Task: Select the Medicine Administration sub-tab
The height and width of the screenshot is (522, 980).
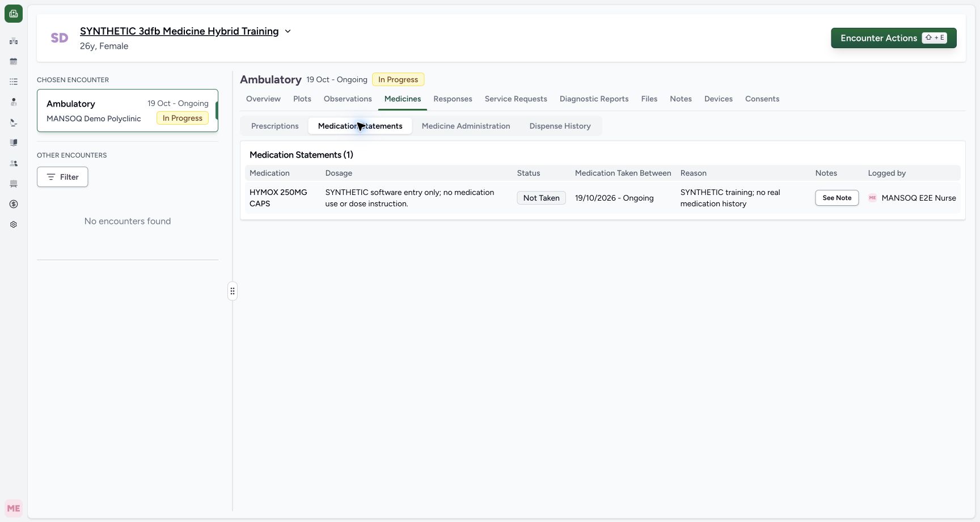Action: [466, 126]
